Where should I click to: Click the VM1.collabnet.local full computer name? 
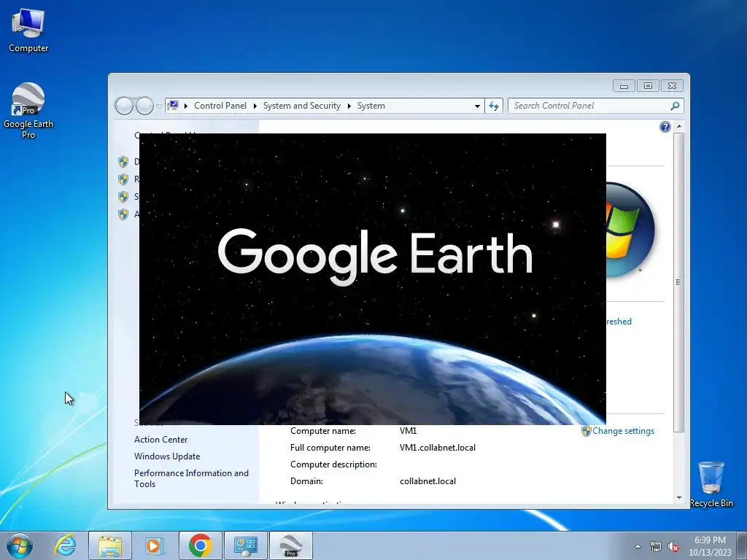(x=438, y=448)
